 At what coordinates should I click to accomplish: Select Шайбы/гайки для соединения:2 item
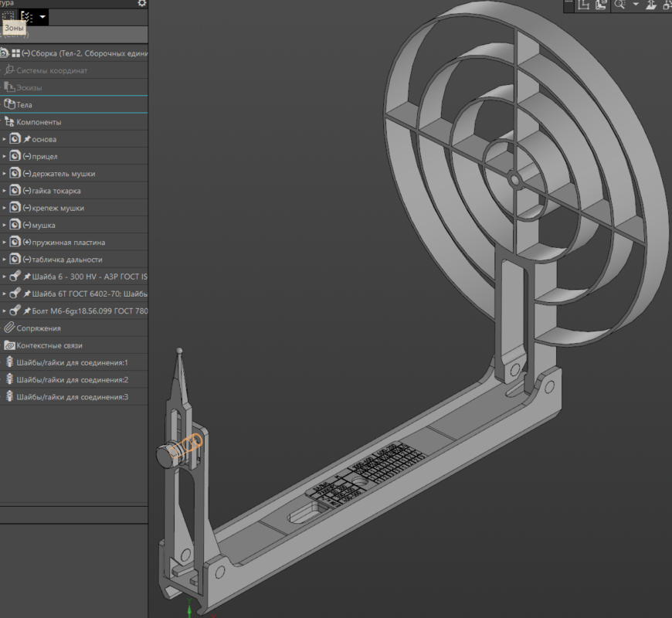tap(73, 380)
